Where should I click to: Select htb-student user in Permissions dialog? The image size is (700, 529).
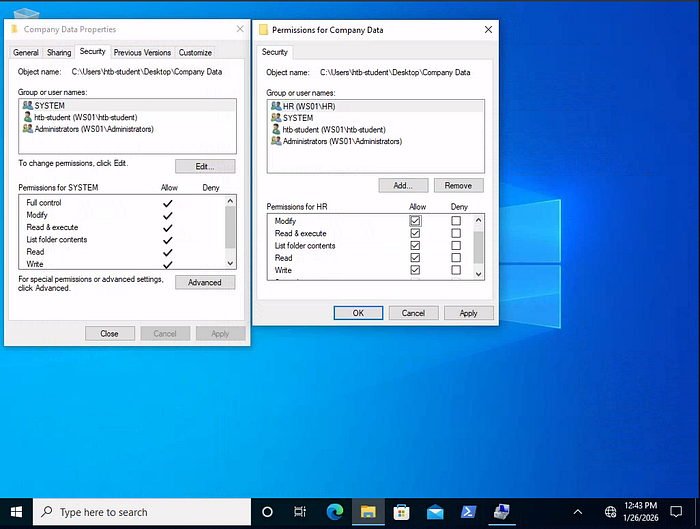coord(375,130)
